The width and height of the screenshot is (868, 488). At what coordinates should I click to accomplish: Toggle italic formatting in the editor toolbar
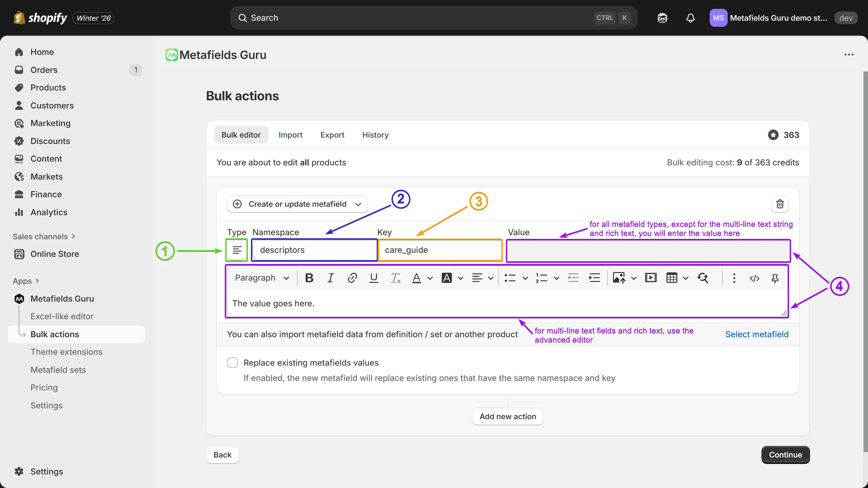[331, 278]
